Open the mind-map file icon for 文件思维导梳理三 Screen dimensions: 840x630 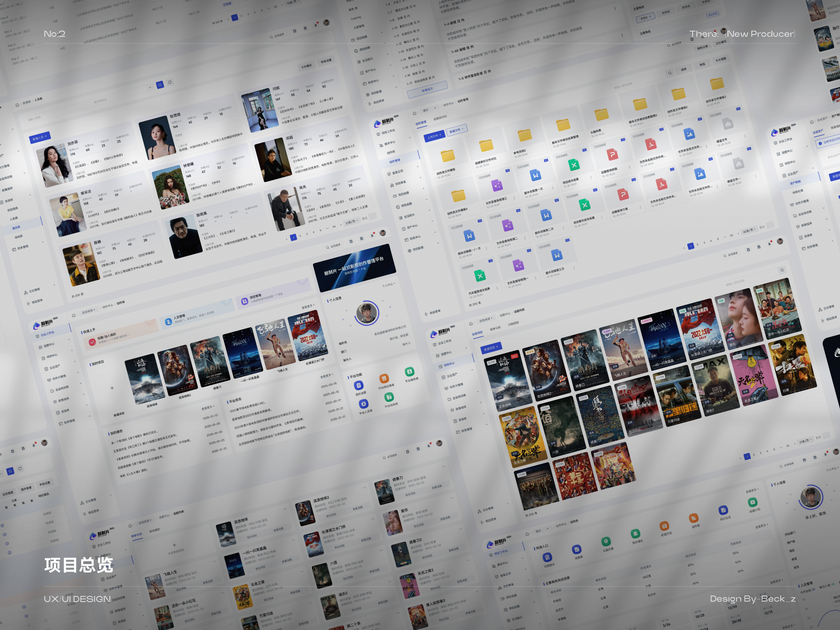point(497,186)
